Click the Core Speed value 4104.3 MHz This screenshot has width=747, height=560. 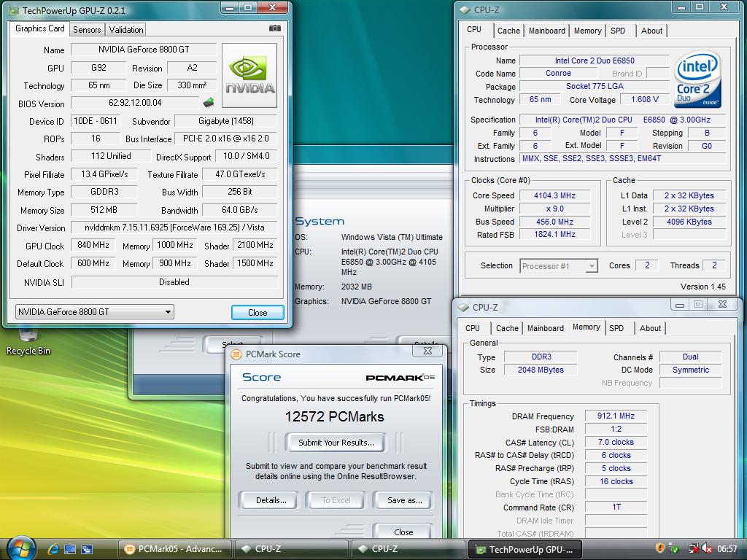[x=554, y=195]
